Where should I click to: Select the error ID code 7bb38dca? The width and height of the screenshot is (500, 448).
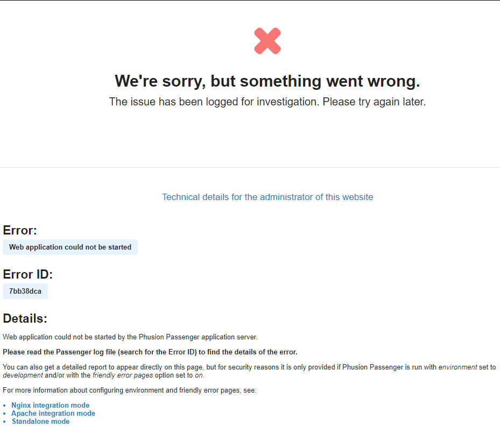pos(25,291)
